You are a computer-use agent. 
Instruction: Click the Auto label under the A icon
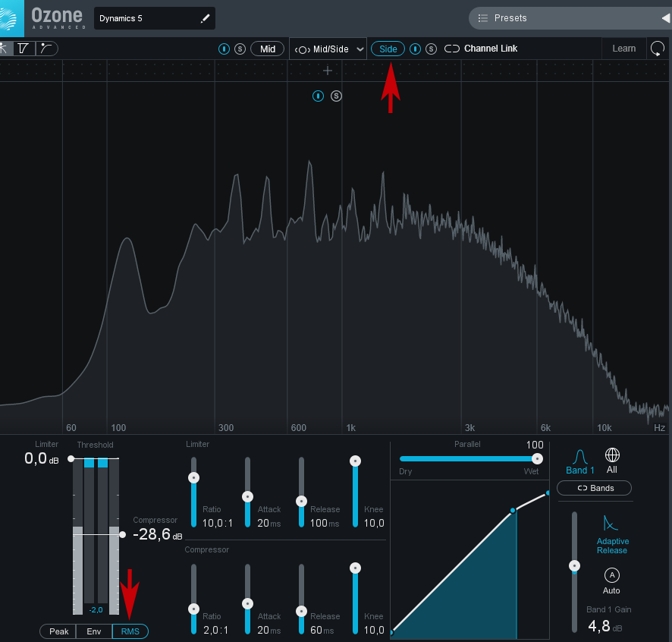611,590
